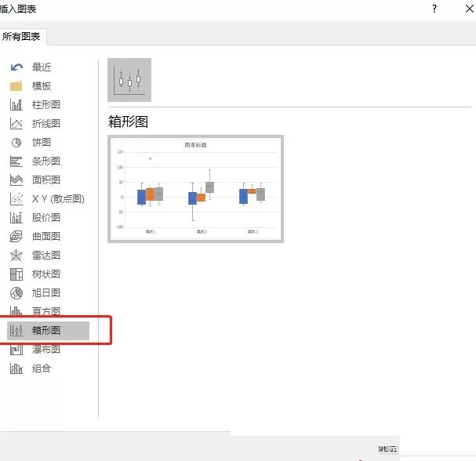The height and width of the screenshot is (461, 476).
Task: Select the 模板 category label
Action: (x=42, y=86)
